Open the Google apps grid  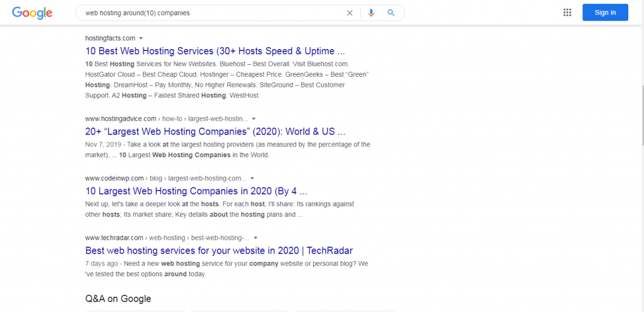(567, 13)
